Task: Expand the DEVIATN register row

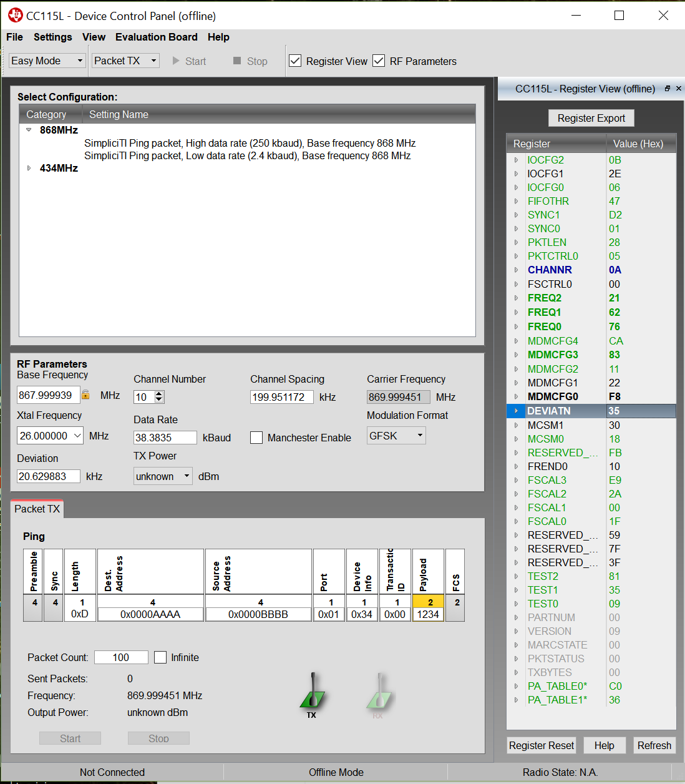Action: point(516,411)
